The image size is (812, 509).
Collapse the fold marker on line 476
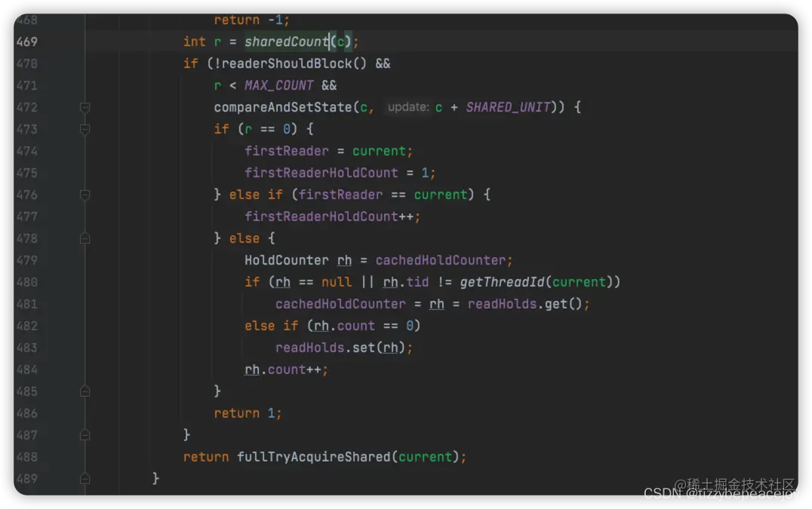(85, 195)
